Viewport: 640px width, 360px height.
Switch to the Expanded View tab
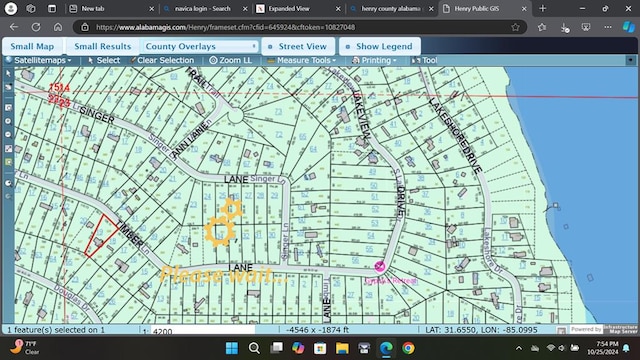(x=298, y=9)
